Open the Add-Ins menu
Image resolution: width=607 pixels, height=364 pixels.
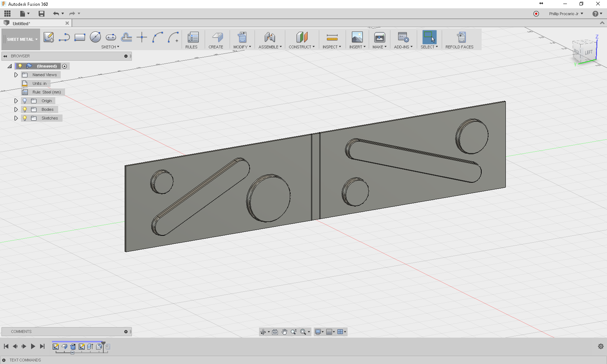(x=403, y=47)
